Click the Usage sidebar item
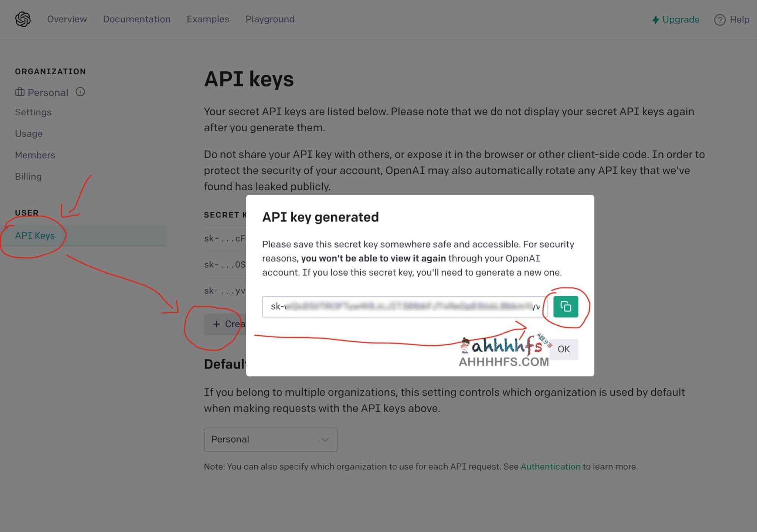Image resolution: width=757 pixels, height=532 pixels. coord(28,133)
